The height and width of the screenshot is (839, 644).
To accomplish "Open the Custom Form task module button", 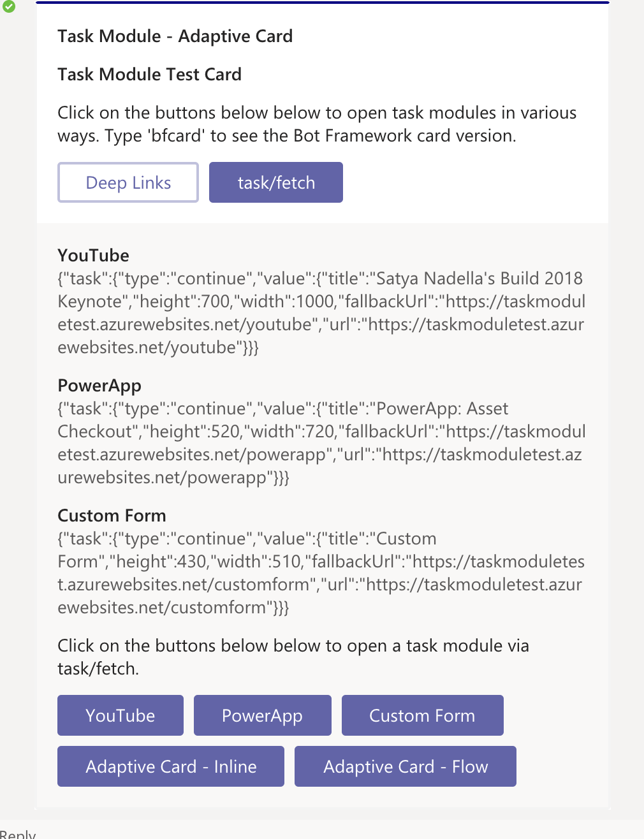I will pyautogui.click(x=422, y=715).
